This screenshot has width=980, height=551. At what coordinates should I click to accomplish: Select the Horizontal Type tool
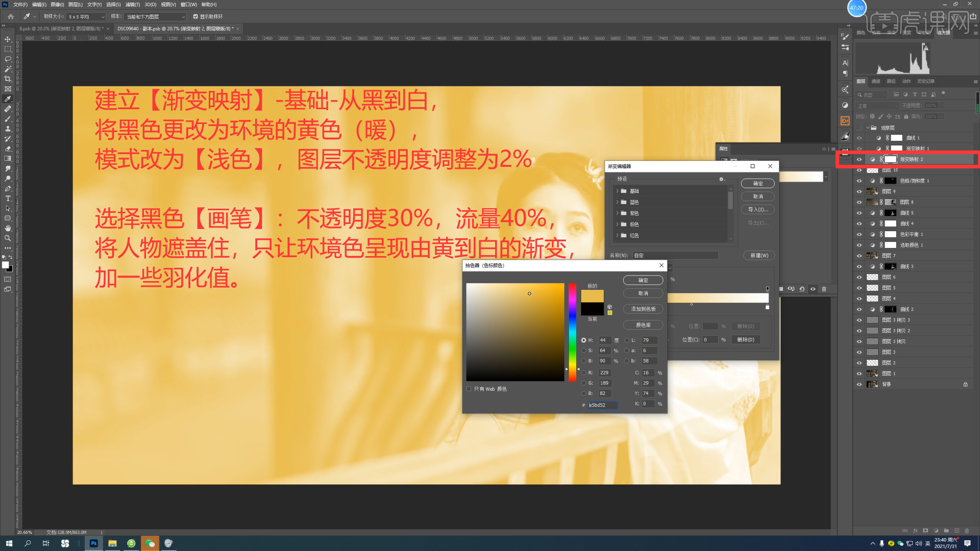click(8, 198)
